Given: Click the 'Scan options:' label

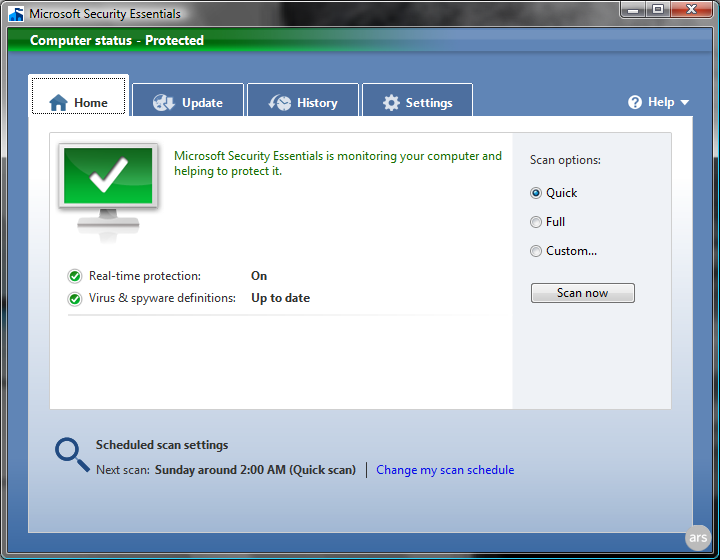Looking at the screenshot, I should click(x=565, y=160).
